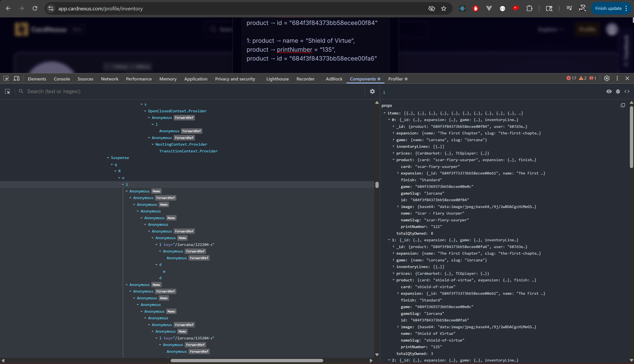The width and height of the screenshot is (634, 364).
Task: Collapse the Suspense component node
Action: pyautogui.click(x=108, y=158)
